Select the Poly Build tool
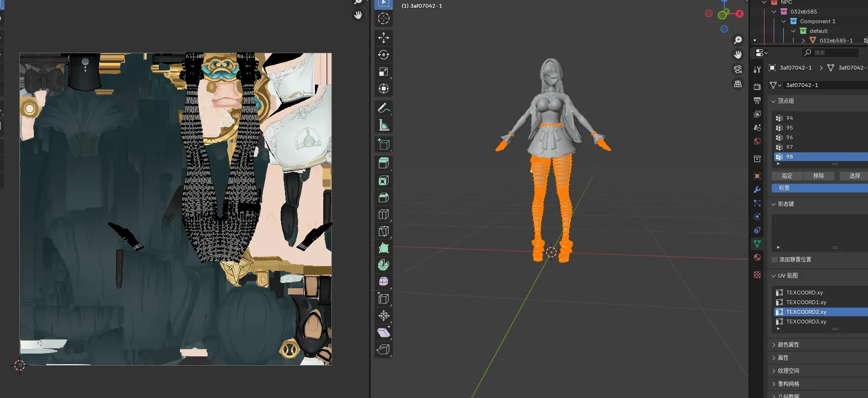This screenshot has width=868, height=398. [x=384, y=248]
